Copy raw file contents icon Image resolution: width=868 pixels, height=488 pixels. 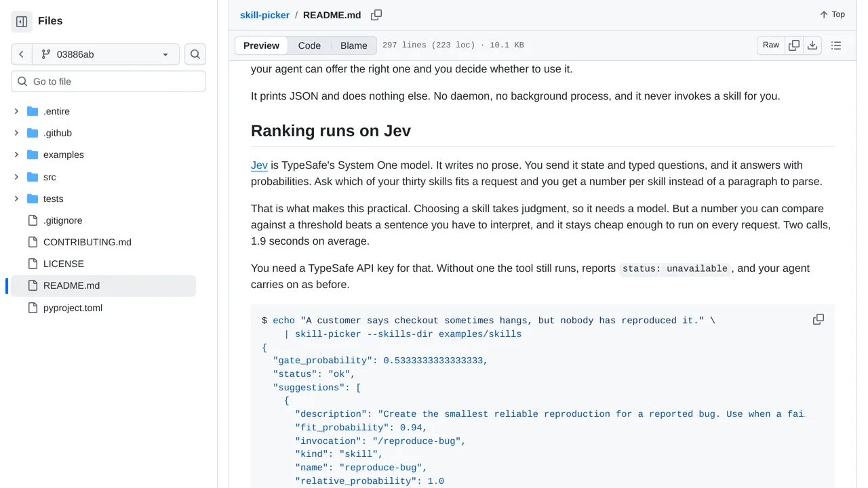click(x=794, y=45)
